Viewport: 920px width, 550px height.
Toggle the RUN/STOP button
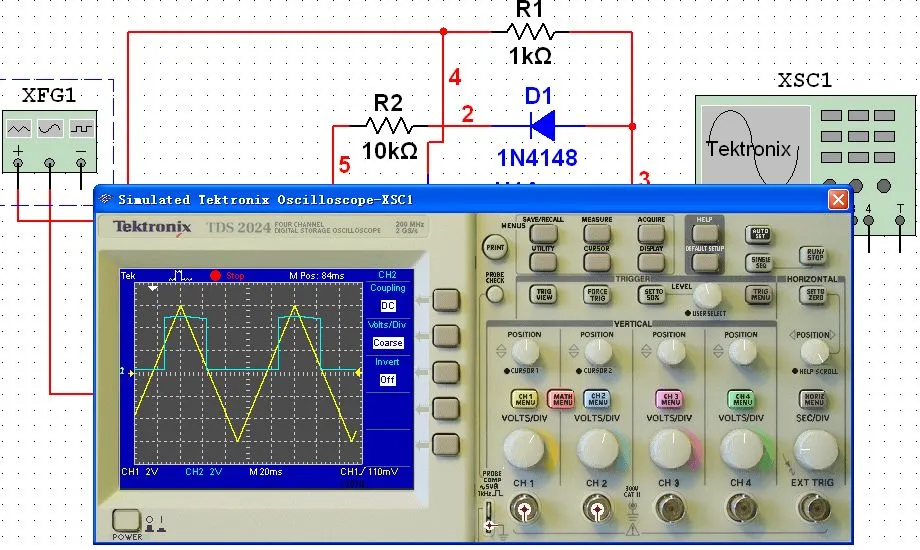click(x=814, y=255)
